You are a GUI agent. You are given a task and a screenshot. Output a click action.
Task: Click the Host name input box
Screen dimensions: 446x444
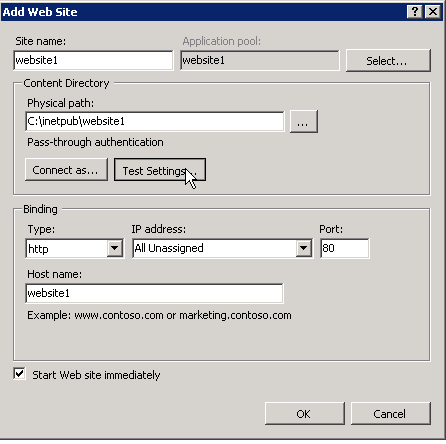(x=154, y=293)
